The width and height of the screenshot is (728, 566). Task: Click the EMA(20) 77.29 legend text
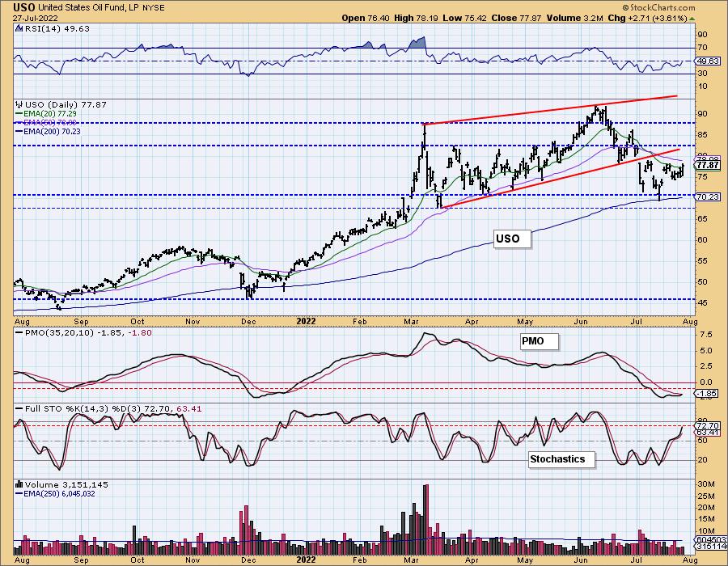(50, 114)
